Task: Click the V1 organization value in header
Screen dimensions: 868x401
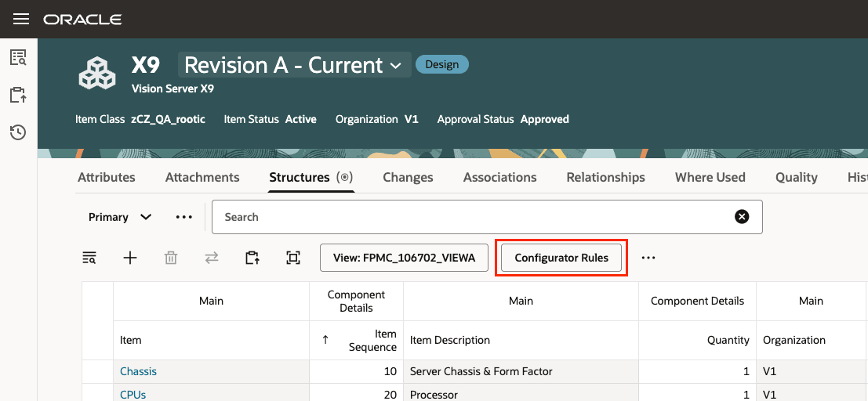Action: (x=412, y=119)
